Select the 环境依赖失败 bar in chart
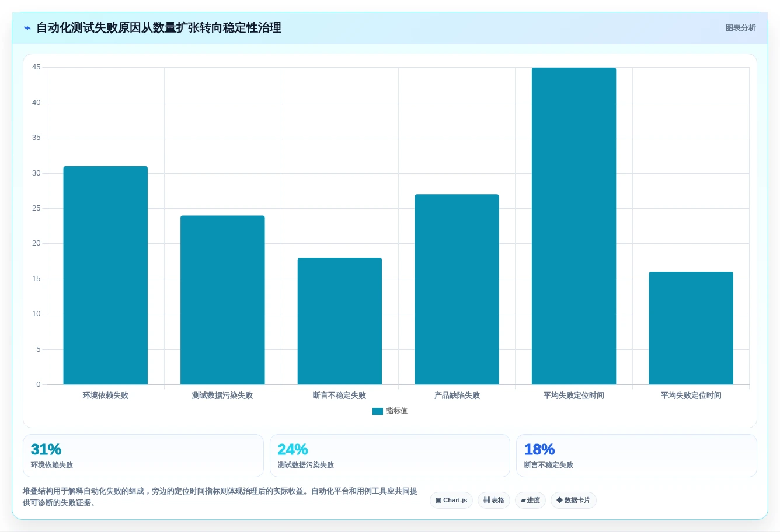This screenshot has width=780, height=532. tap(106, 275)
